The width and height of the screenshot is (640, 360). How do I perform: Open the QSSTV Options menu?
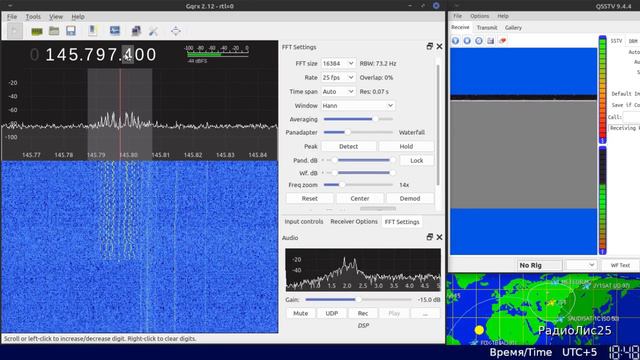tap(480, 16)
